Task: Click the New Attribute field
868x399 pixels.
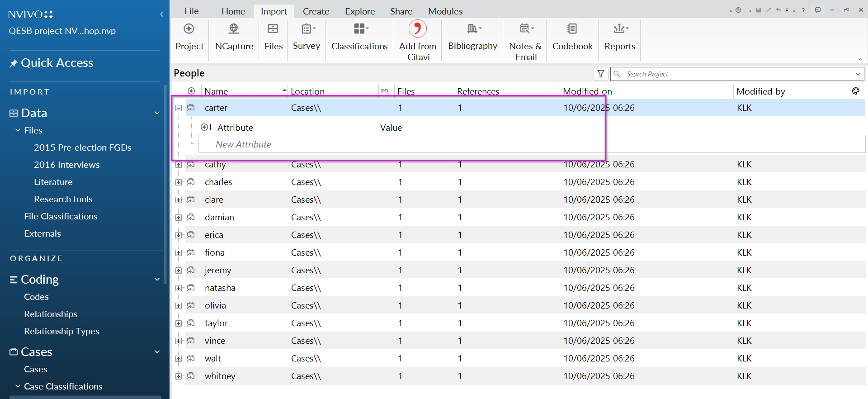Action: [243, 144]
